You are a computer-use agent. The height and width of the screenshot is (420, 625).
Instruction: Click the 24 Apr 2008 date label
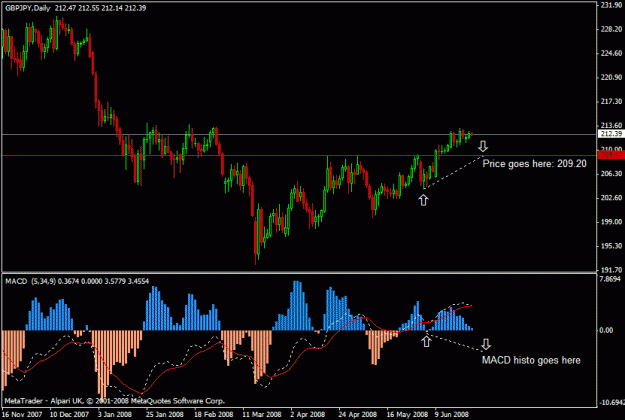[x=358, y=414]
